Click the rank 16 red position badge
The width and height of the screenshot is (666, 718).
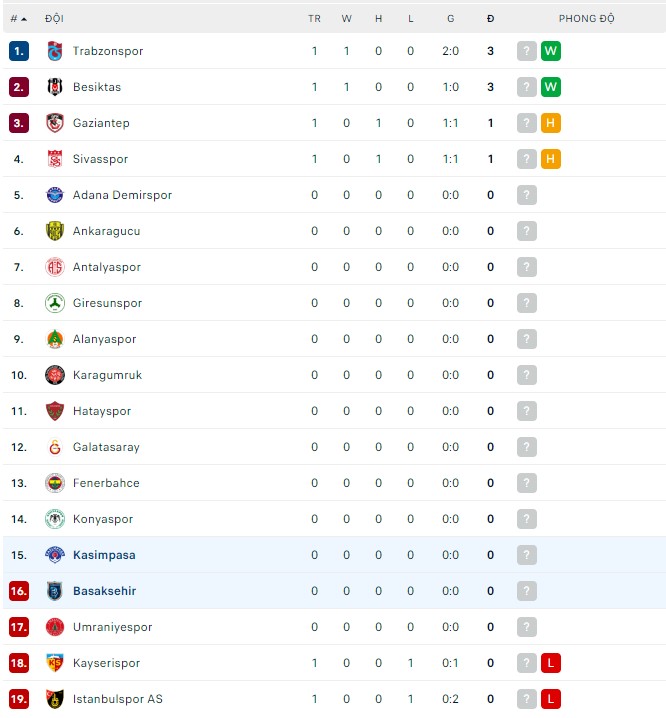coord(19,591)
